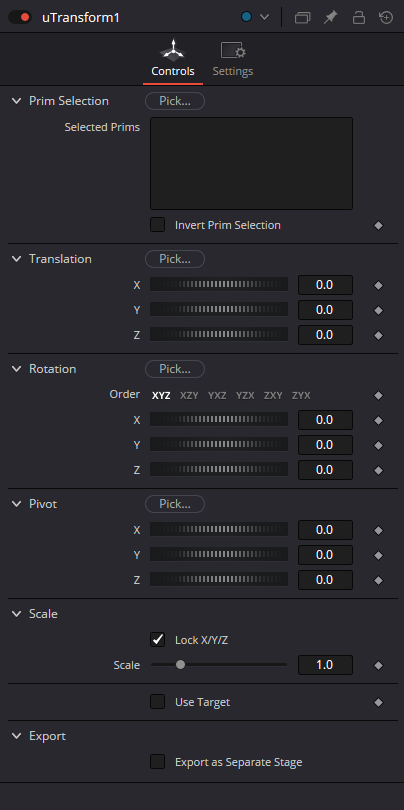Add keyframe for Invert Prim Selection
Image resolution: width=404 pixels, height=810 pixels.
pos(379,226)
